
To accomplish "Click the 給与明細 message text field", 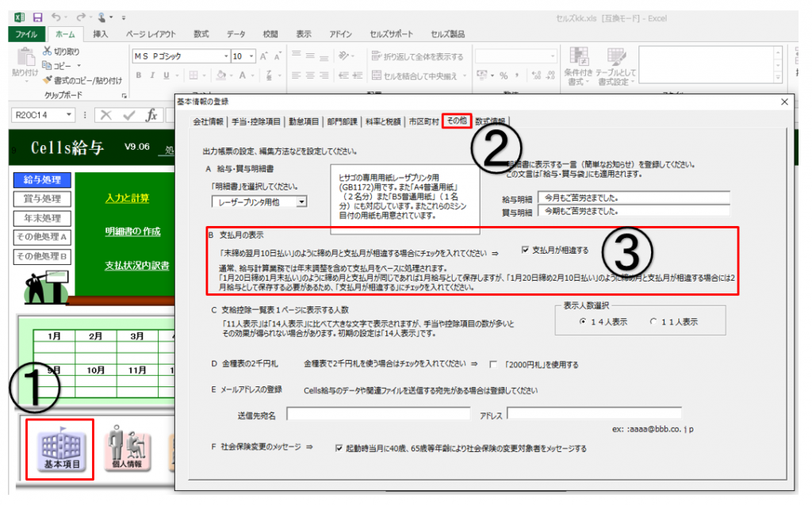I will click(x=632, y=197).
